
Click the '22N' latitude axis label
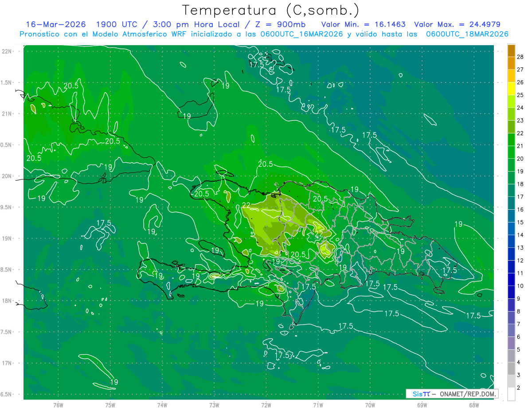point(7,51)
